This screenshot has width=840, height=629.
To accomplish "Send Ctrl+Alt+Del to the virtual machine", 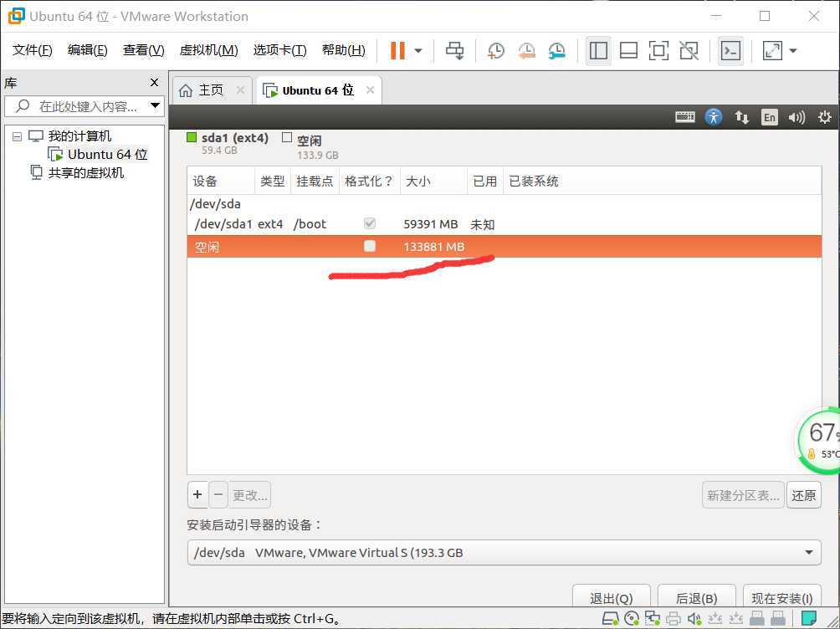I will point(455,51).
